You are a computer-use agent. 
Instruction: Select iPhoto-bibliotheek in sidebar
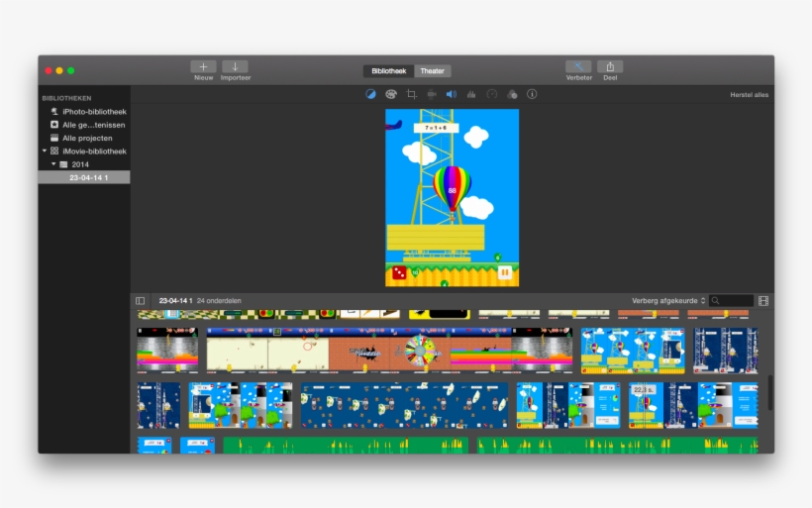(84, 111)
